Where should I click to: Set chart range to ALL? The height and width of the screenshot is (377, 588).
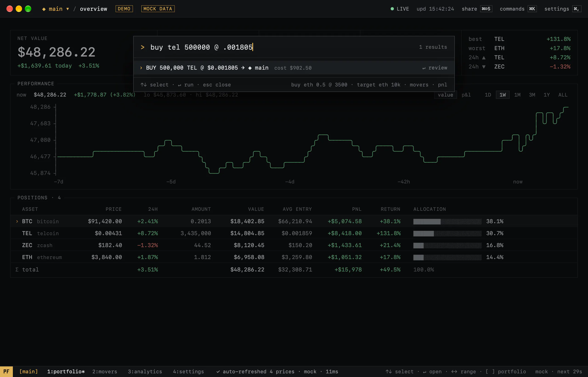(563, 95)
